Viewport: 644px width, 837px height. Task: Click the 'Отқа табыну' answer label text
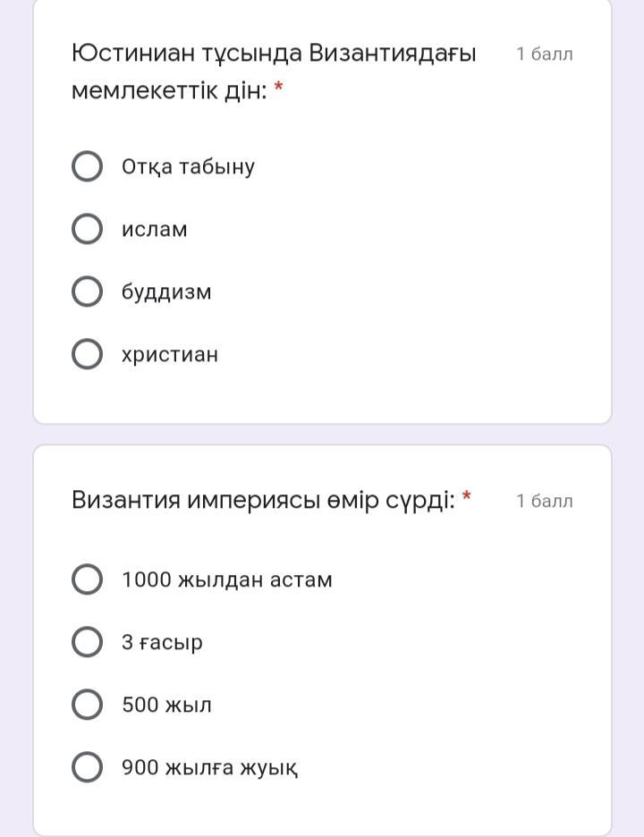coord(188,167)
